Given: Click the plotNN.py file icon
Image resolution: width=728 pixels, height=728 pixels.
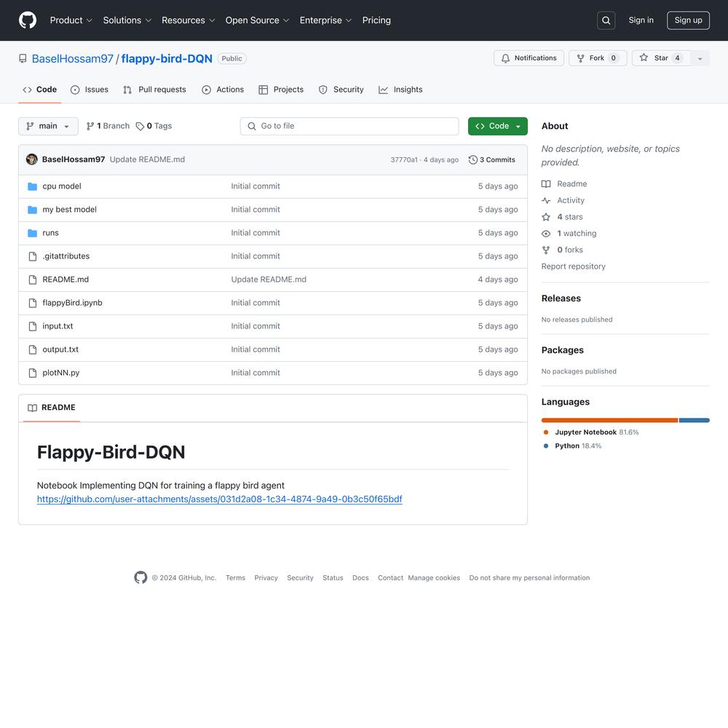Looking at the screenshot, I should 33,373.
